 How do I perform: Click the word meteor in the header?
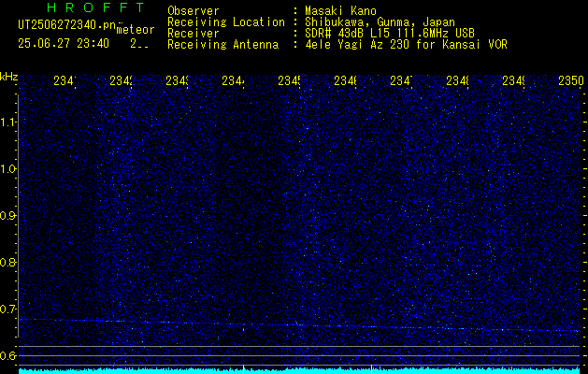click(x=136, y=29)
